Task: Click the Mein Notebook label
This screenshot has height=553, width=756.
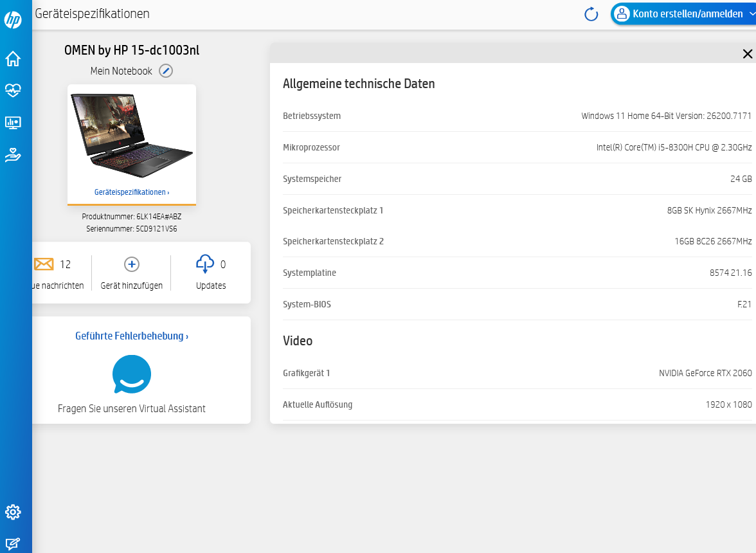Action: 121,71
